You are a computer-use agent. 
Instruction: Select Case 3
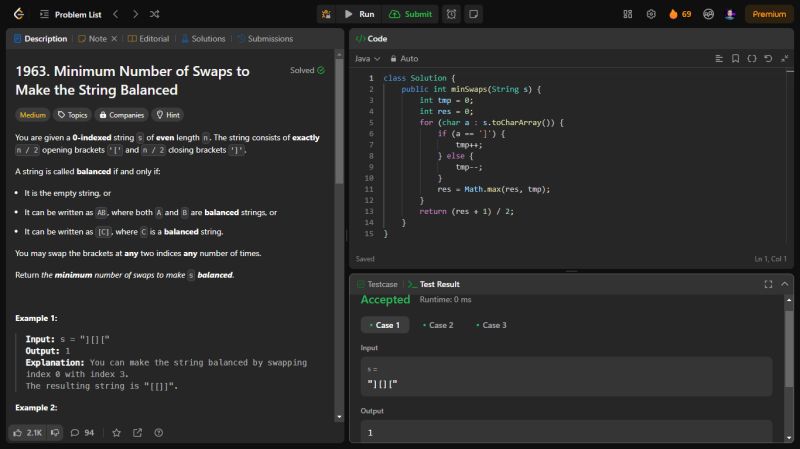click(x=491, y=325)
